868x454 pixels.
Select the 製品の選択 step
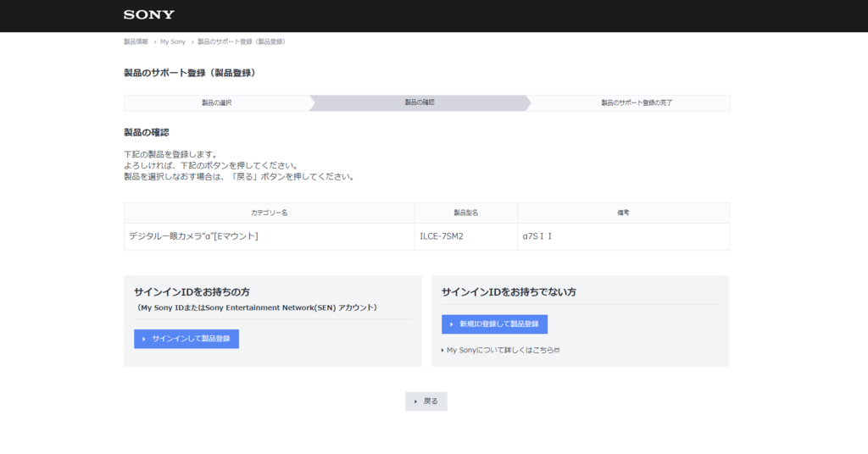(x=216, y=102)
